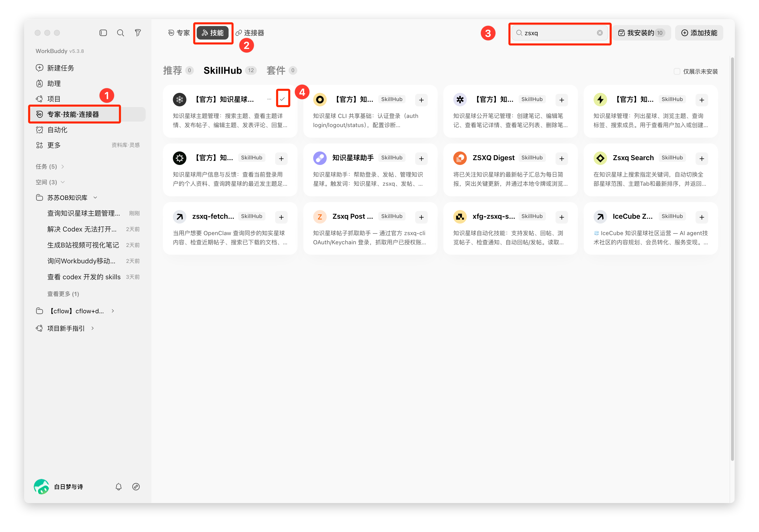Add the ZSXQ Digest skill
Image resolution: width=759 pixels, height=532 pixels.
coord(562,159)
